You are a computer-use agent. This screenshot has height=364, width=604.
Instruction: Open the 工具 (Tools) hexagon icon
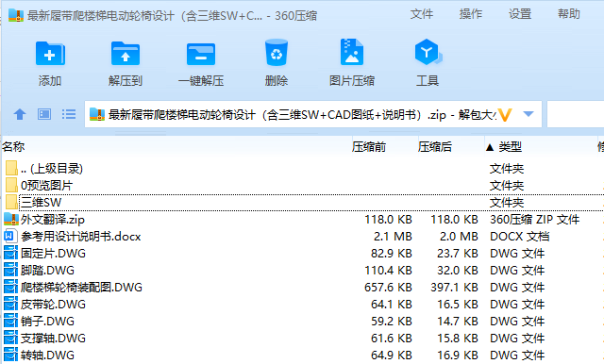(428, 52)
